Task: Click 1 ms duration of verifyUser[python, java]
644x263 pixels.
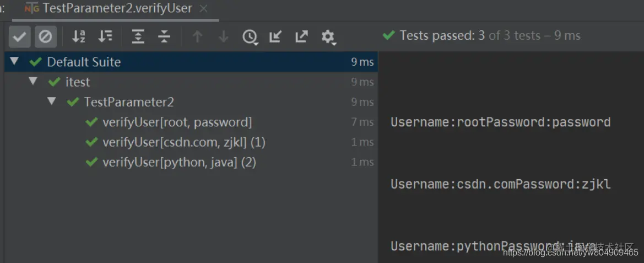Action: pos(362,162)
